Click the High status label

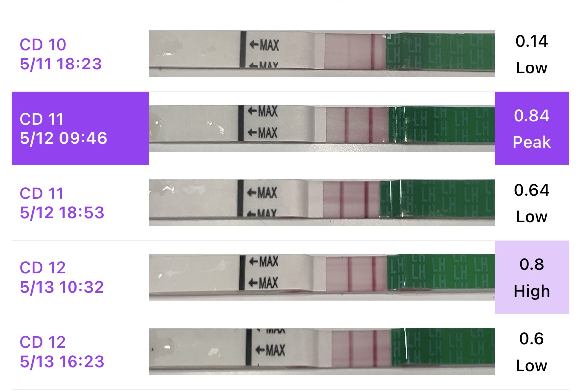click(532, 291)
